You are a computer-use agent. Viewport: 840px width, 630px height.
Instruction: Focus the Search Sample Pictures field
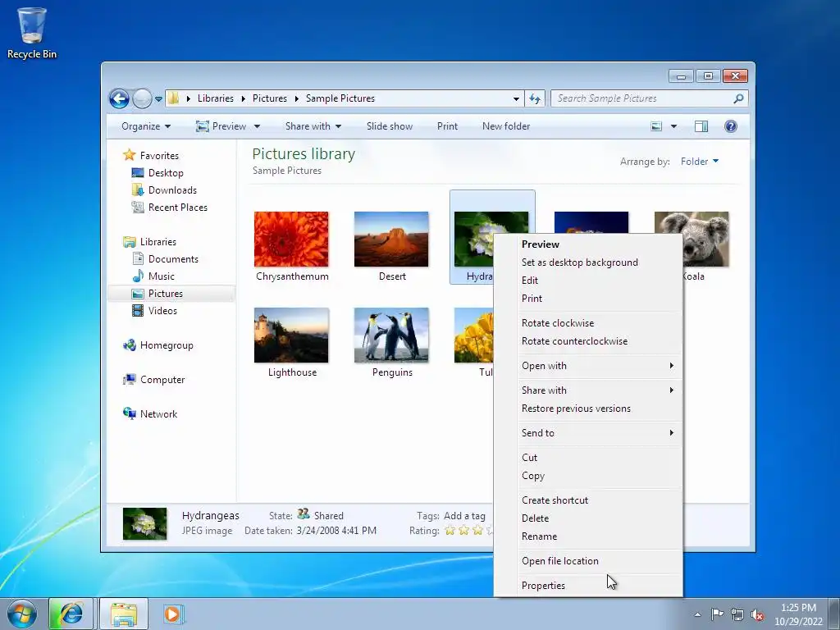(650, 98)
